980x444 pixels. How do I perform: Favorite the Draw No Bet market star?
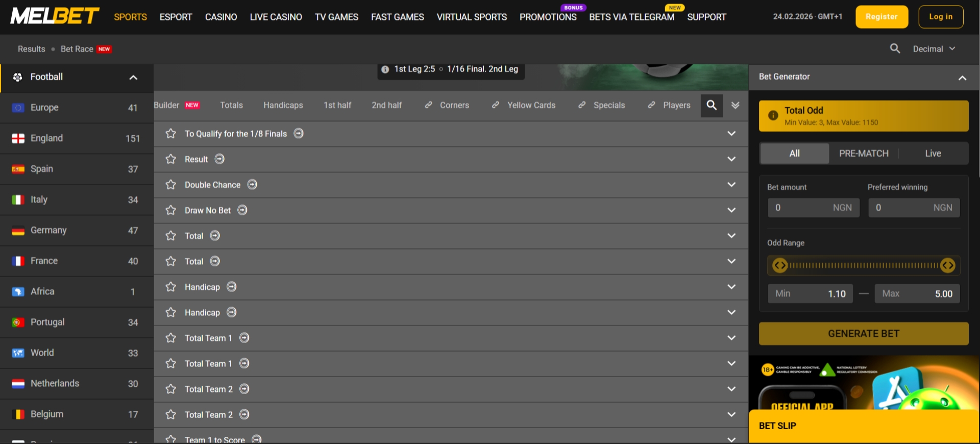(171, 210)
